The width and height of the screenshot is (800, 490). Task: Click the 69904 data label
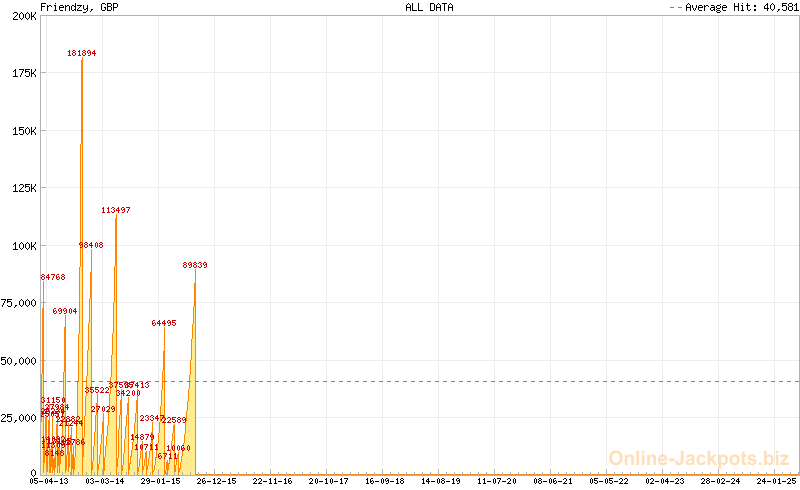(65, 311)
